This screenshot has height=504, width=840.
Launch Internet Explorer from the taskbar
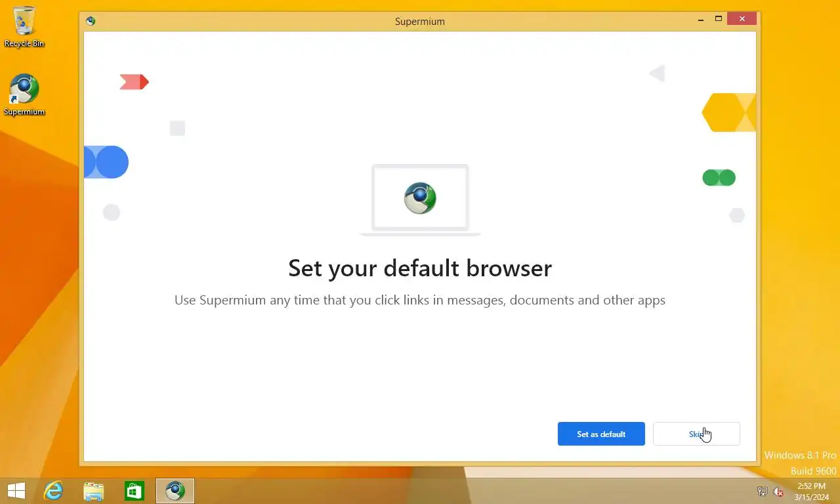coord(53,491)
